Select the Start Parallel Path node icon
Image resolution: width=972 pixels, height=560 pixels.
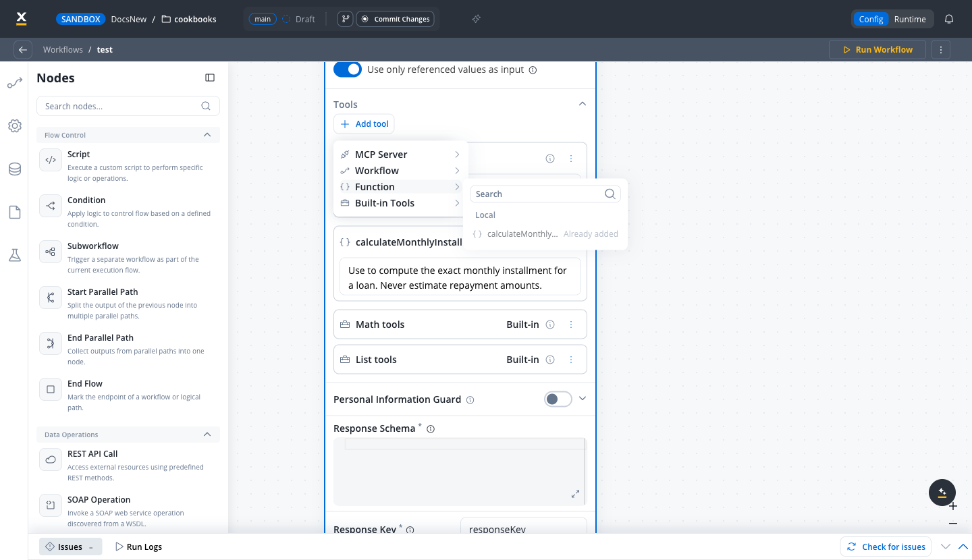51,298
